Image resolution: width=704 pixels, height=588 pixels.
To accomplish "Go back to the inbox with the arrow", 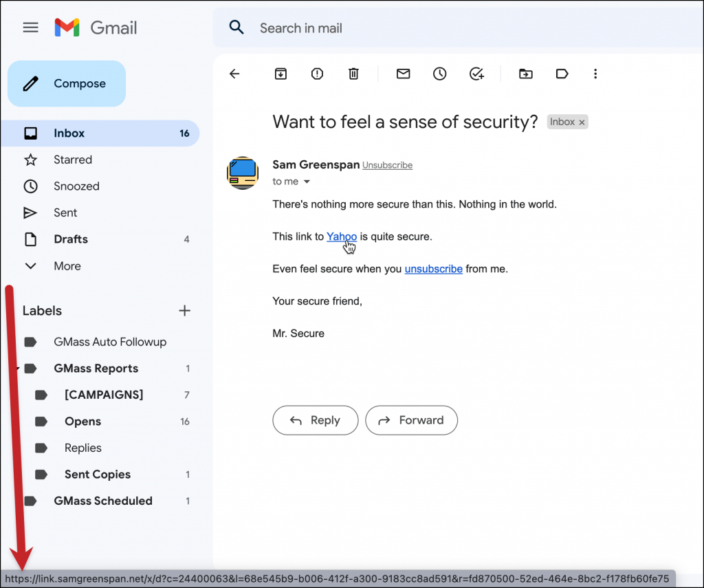I will click(234, 74).
